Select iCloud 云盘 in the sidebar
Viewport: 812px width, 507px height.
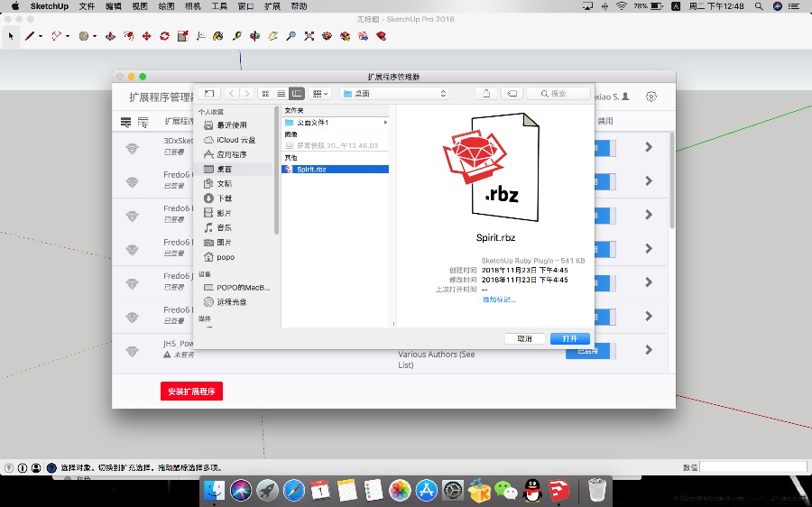tap(232, 140)
